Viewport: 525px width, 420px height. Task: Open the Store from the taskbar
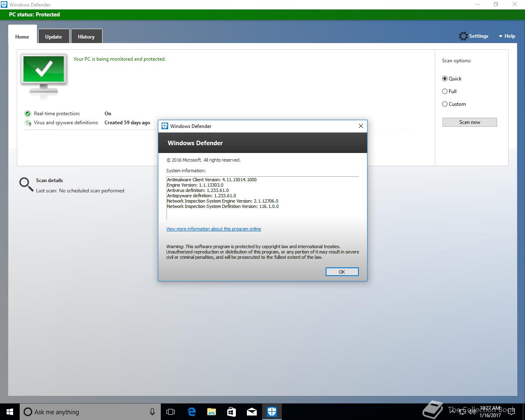click(232, 412)
